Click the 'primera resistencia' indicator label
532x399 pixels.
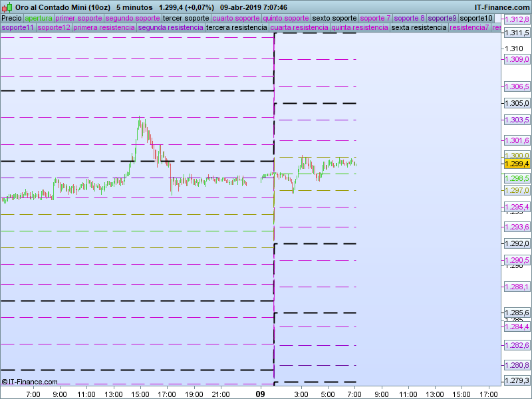pos(104,28)
